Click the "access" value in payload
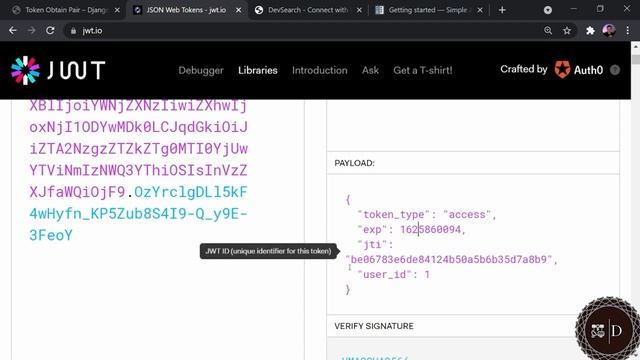The height and width of the screenshot is (360, 640). [467, 214]
